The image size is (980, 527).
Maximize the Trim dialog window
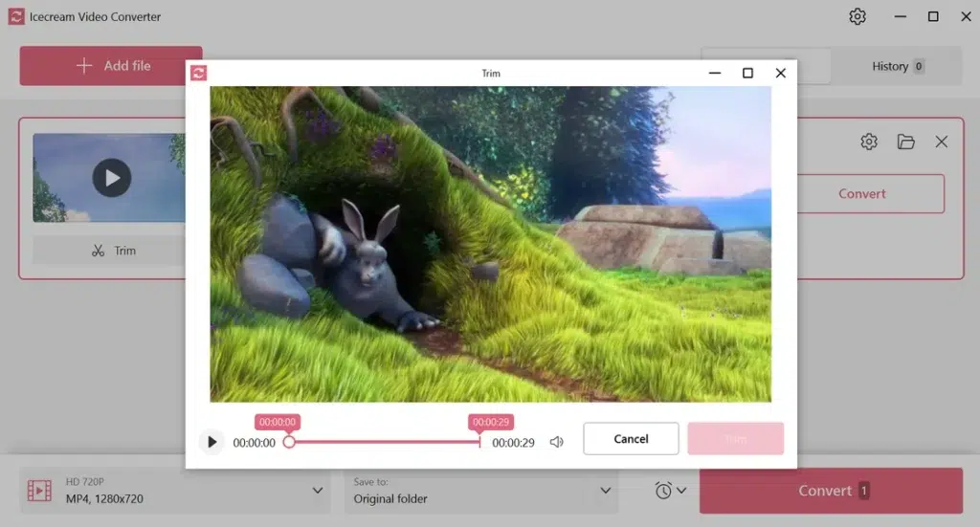[x=747, y=73]
